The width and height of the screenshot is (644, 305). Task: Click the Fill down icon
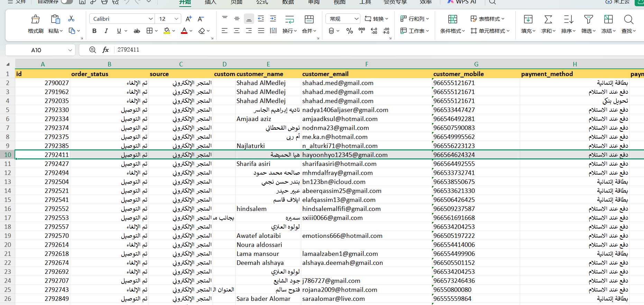(528, 19)
